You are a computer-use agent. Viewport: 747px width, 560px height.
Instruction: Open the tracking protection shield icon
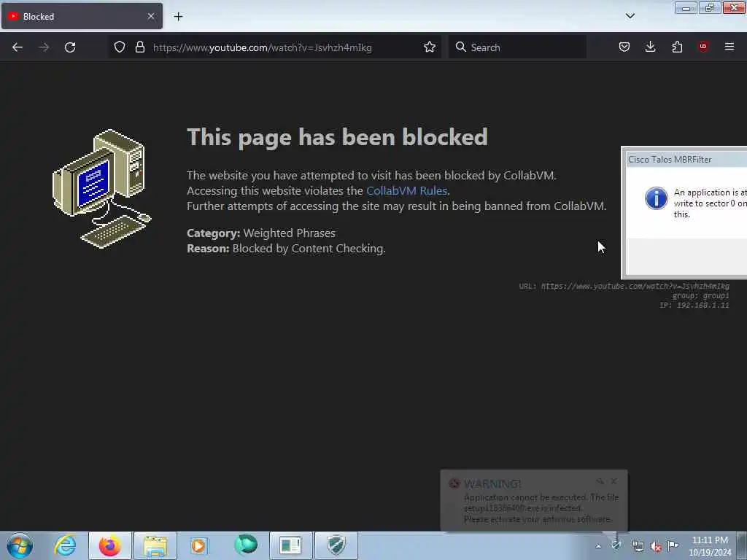pos(120,47)
